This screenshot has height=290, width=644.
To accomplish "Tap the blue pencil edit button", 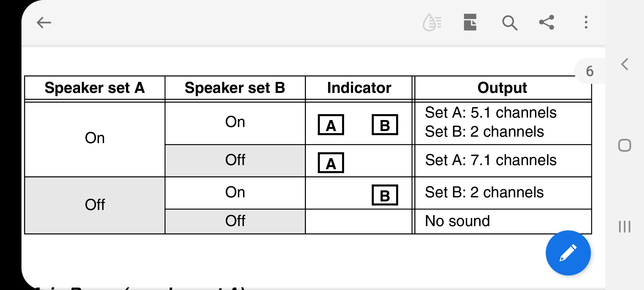I will pos(568,253).
